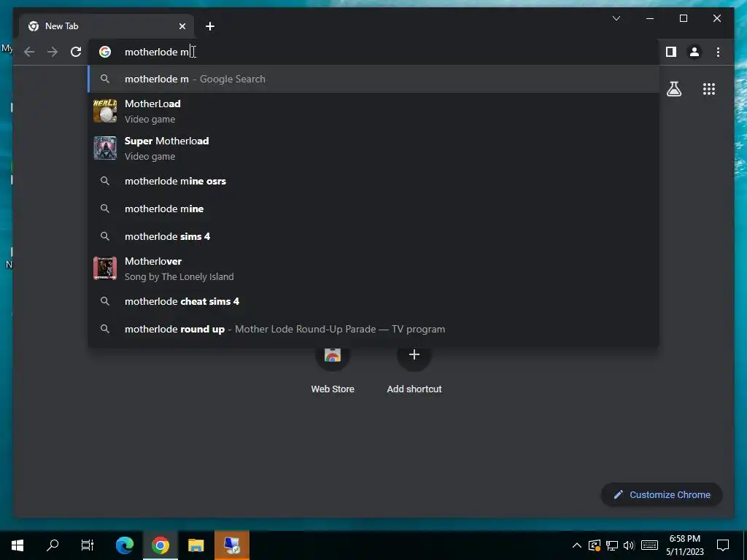Launch Microsoft Edge from the taskbar

(x=125, y=545)
